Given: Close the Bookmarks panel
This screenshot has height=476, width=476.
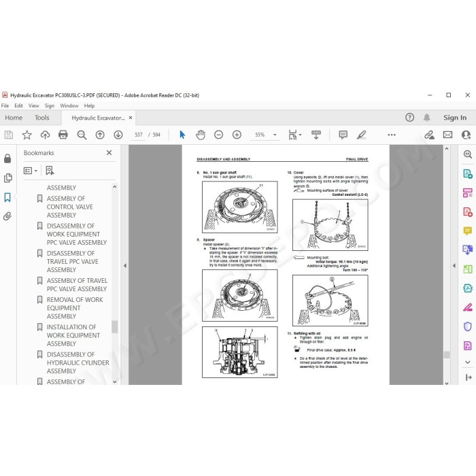Looking at the screenshot, I should pyautogui.click(x=109, y=153).
